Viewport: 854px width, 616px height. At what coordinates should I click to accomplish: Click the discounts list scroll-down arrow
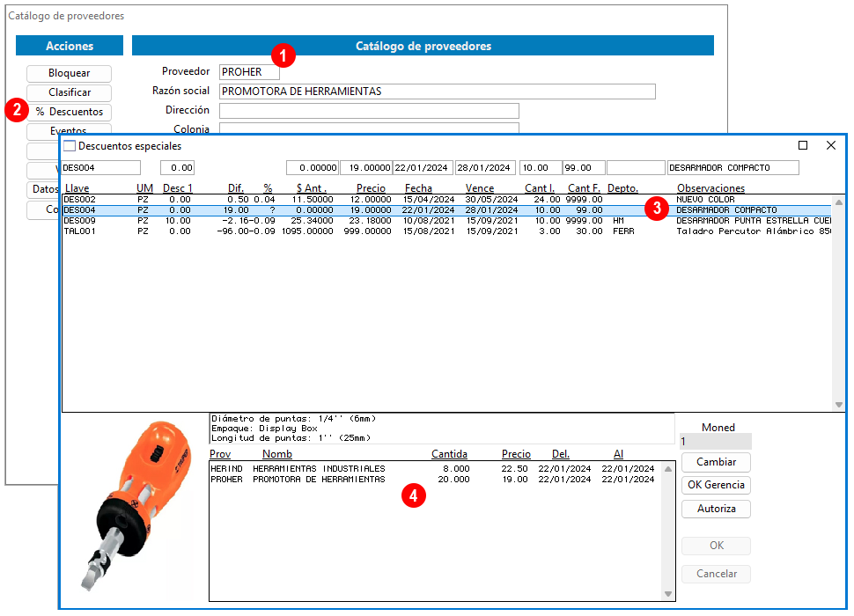pyautogui.click(x=839, y=404)
